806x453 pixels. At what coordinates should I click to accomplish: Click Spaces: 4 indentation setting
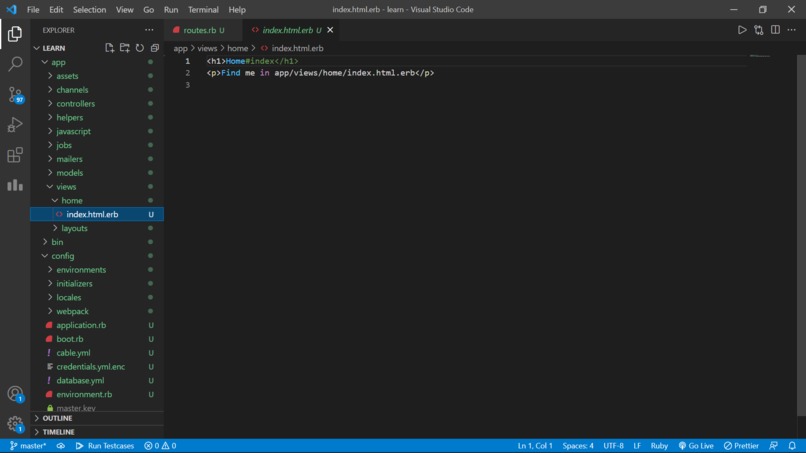(x=578, y=446)
